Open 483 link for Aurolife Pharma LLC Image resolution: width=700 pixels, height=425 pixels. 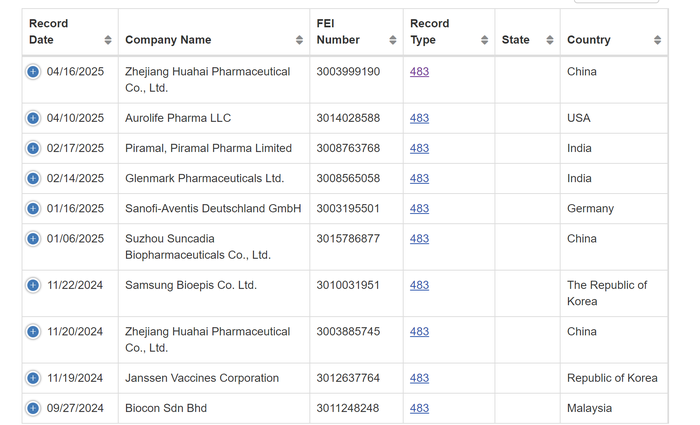pyautogui.click(x=419, y=118)
